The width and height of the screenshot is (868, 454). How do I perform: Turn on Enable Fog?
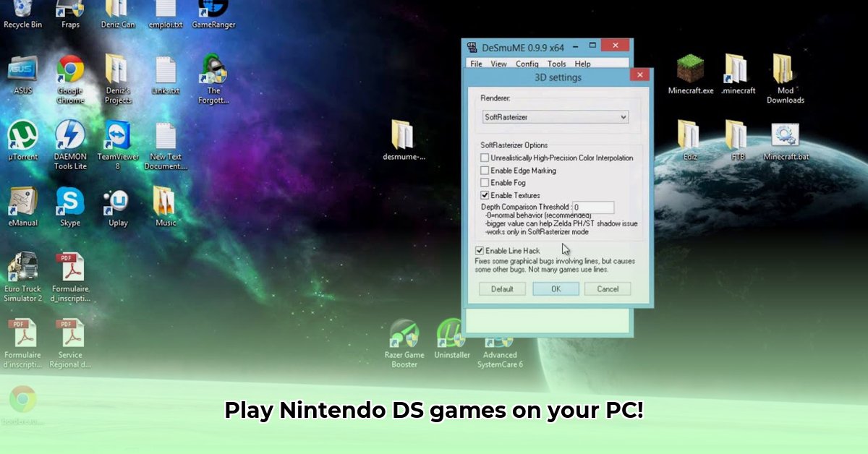click(x=485, y=183)
